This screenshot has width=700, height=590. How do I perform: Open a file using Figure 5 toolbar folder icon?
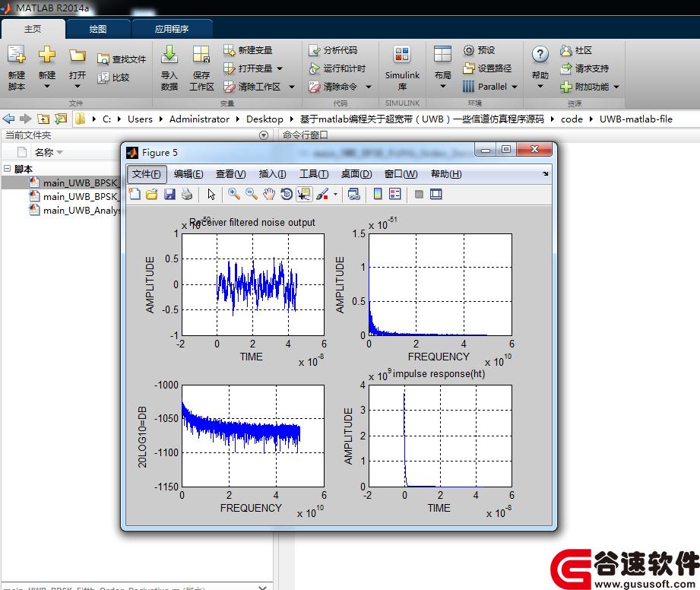(152, 195)
